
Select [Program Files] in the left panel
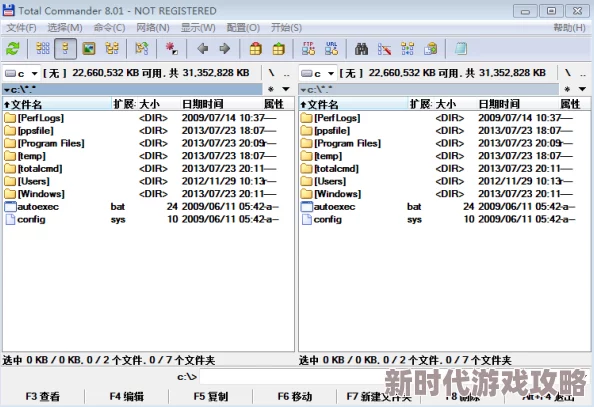pyautogui.click(x=148, y=143)
